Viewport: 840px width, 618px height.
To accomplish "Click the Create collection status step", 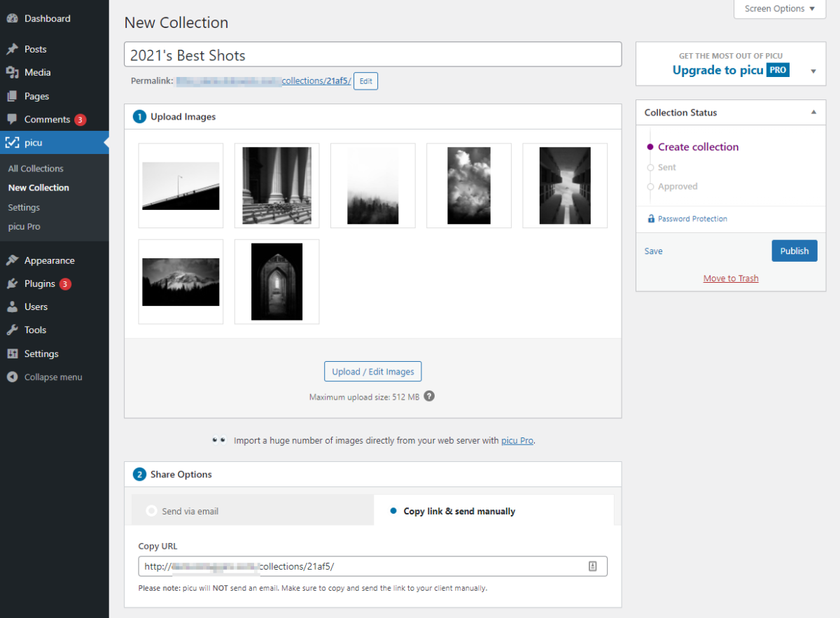I will (x=698, y=147).
